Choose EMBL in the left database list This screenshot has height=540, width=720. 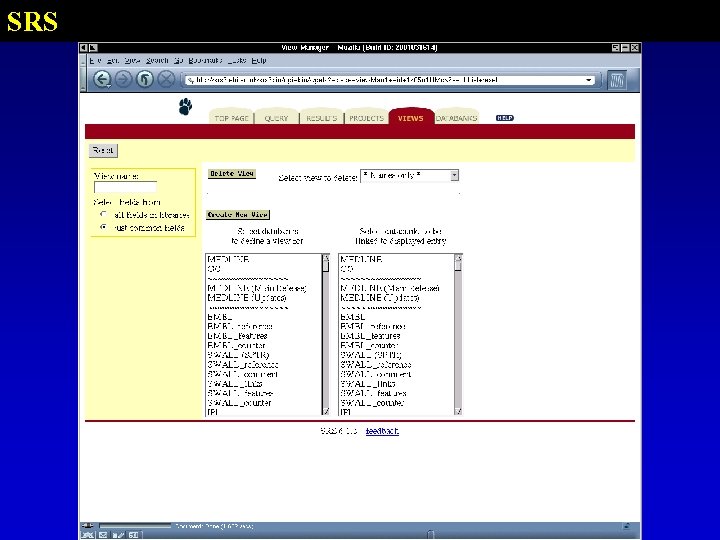[220, 317]
